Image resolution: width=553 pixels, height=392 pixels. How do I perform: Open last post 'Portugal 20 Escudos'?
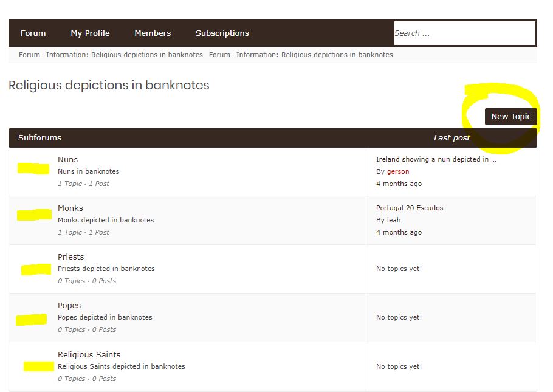410,208
